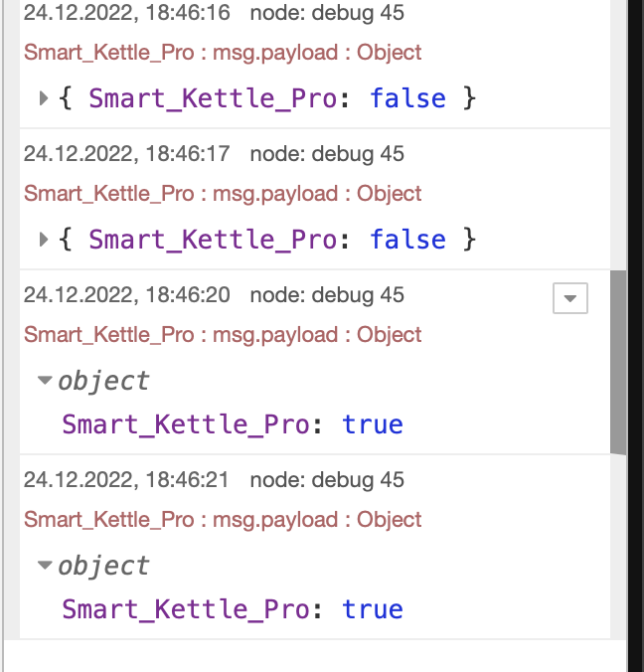Select the Smart_Kettle_Pro key in the 18:46:20 message
Viewport: 644px width, 672px height.
[x=186, y=424]
